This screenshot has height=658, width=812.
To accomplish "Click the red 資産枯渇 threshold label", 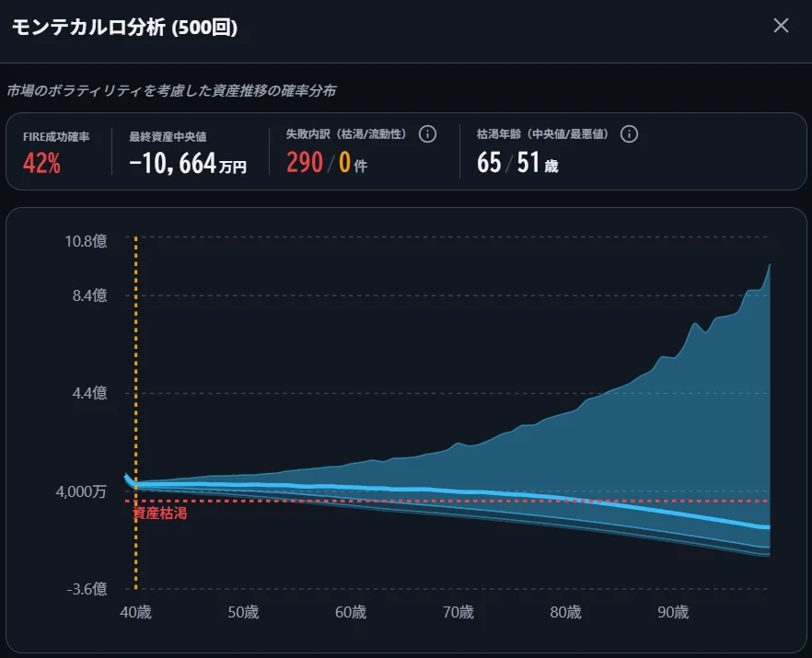I will coord(160,513).
